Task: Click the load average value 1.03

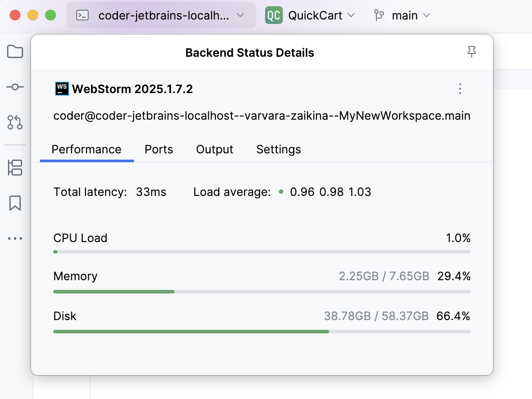Action: pyautogui.click(x=360, y=192)
